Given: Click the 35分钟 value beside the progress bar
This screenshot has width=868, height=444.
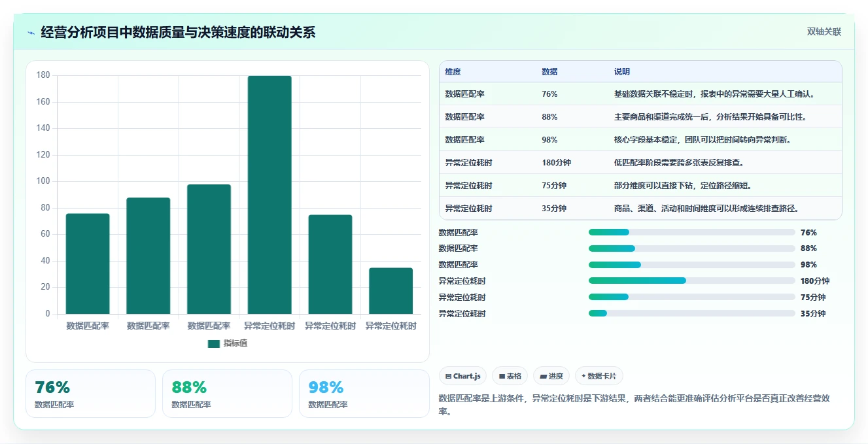Looking at the screenshot, I should 813,314.
